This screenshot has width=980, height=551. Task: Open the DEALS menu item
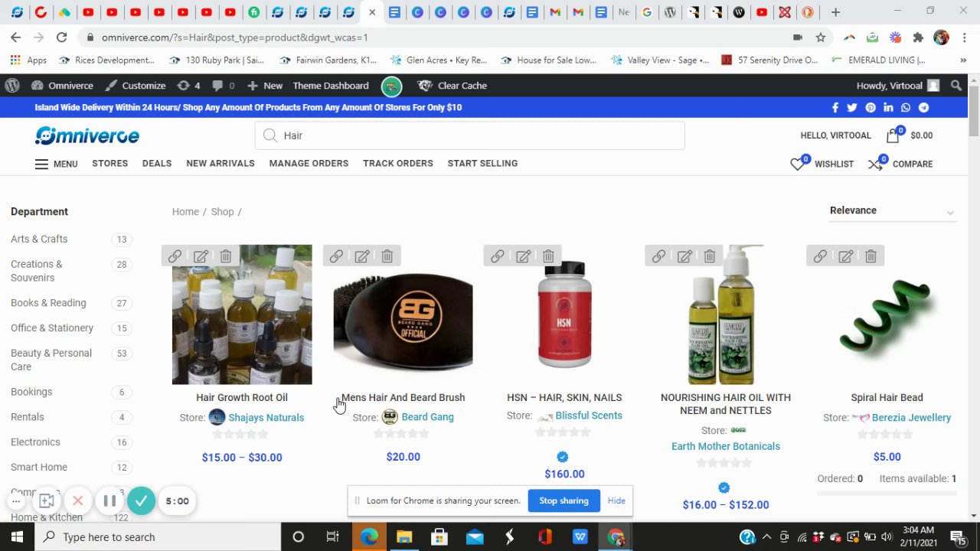click(x=157, y=163)
